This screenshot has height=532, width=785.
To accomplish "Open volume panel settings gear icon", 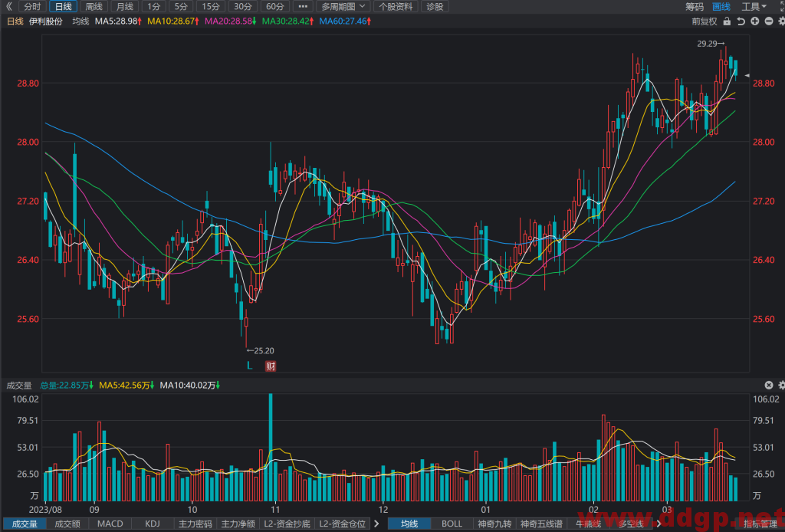I will pyautogui.click(x=781, y=385).
